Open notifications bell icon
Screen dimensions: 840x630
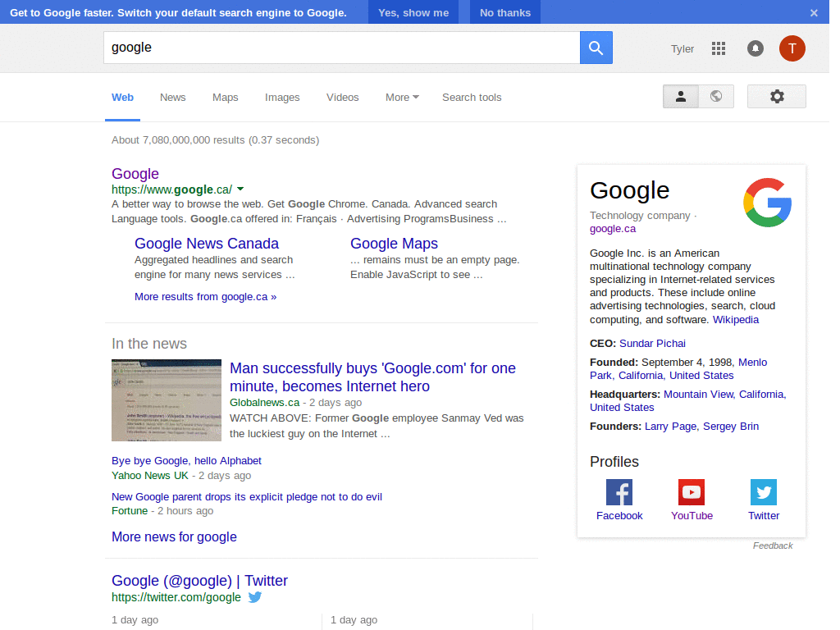[x=756, y=48]
